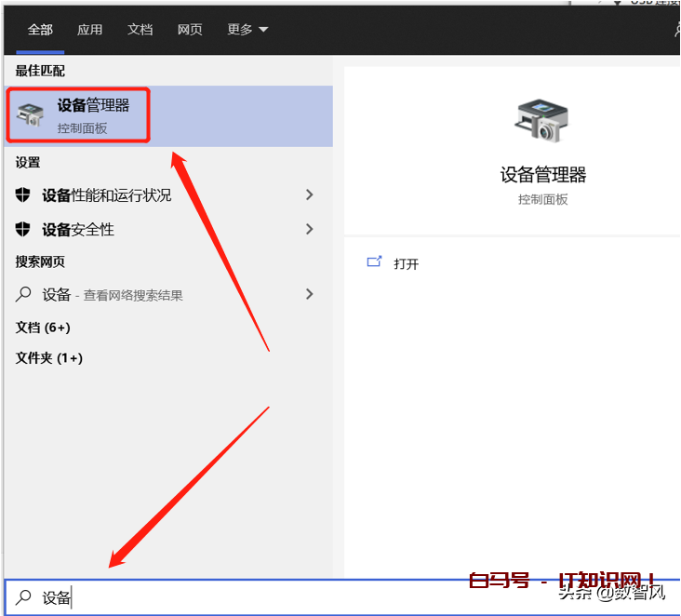Show the 文档 (6+) results group
The image size is (681, 616).
43,328
